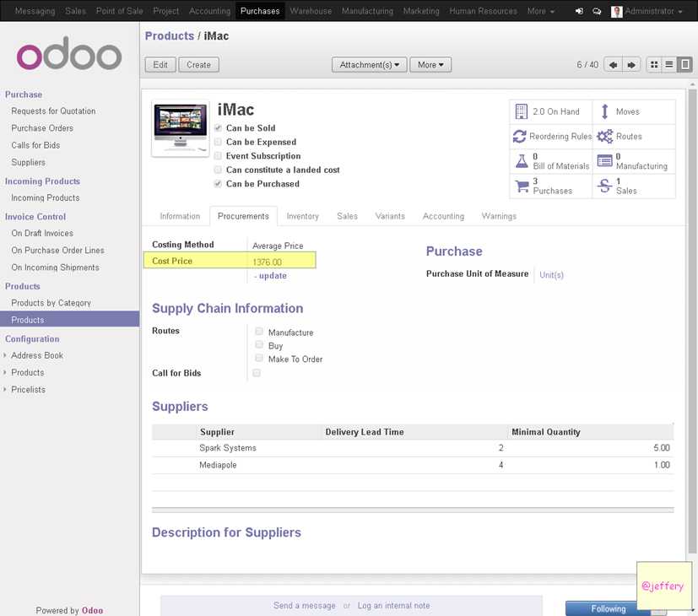Click the Odoo link in footer

92,611
